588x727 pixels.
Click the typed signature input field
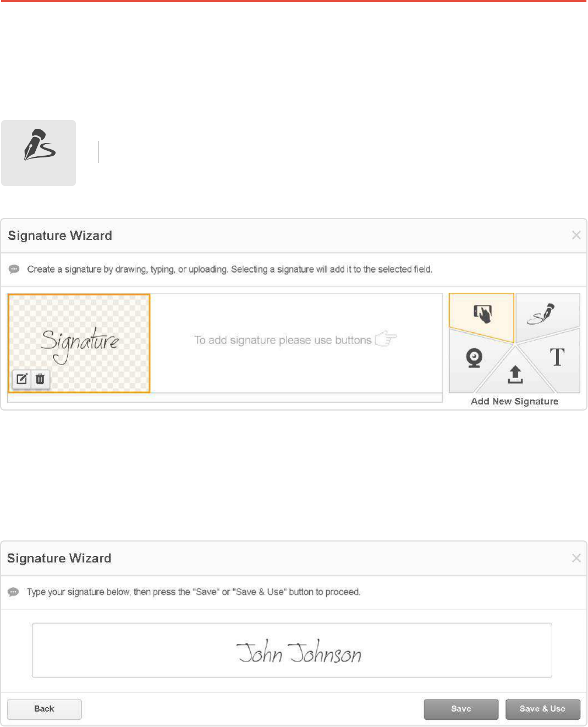pyautogui.click(x=292, y=650)
